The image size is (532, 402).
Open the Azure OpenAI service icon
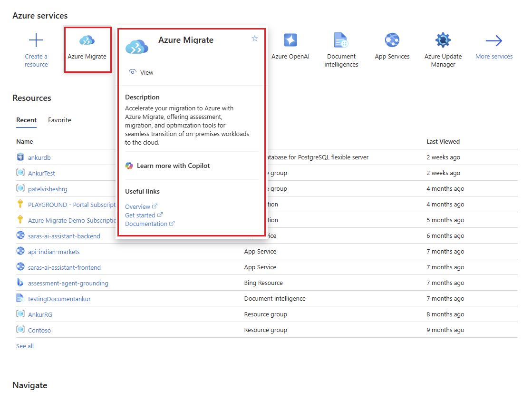point(290,40)
